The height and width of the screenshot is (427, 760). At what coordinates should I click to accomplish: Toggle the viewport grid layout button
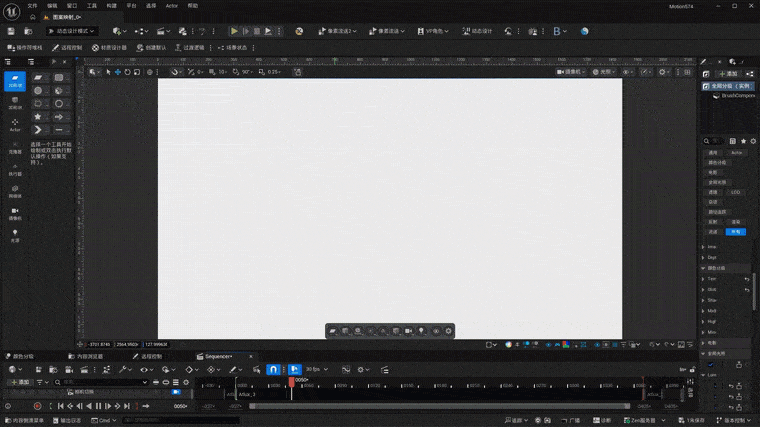687,72
